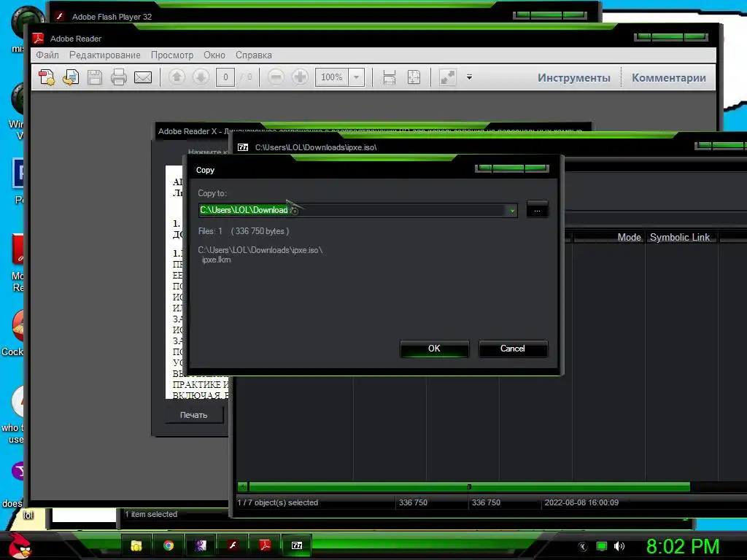Click the read mode expand icon

click(447, 77)
